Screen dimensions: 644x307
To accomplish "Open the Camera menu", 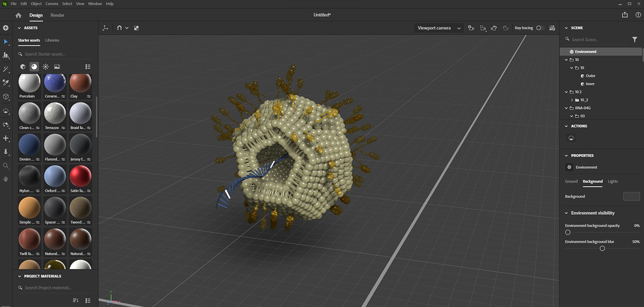I will coord(52,3).
